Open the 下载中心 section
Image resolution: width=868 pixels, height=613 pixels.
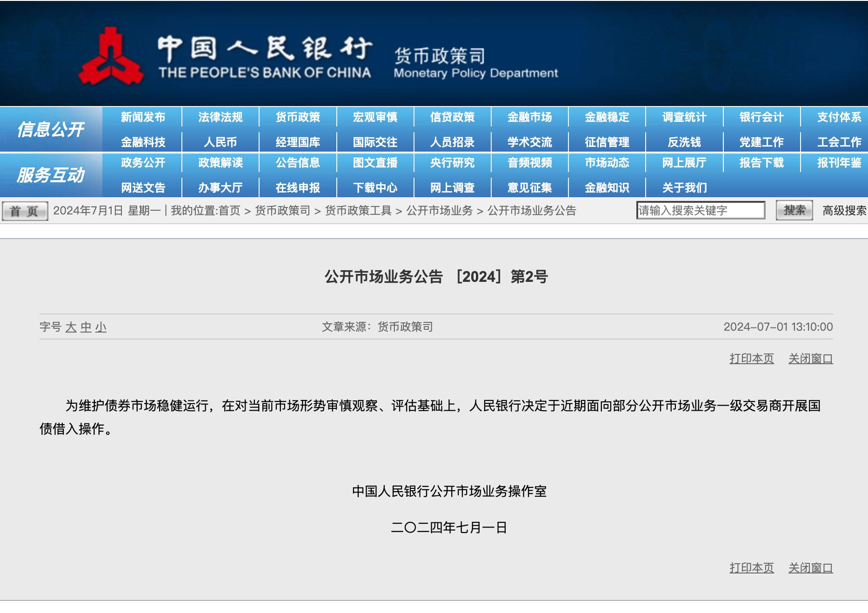[x=376, y=188]
